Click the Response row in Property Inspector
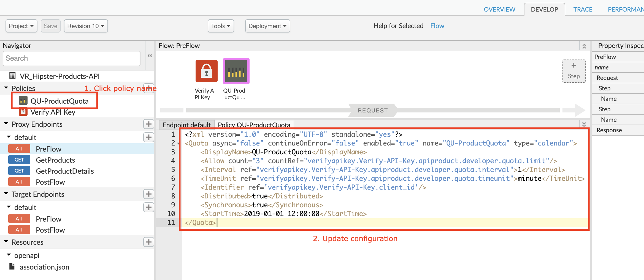Image resolution: width=644 pixels, height=280 pixels. (x=618, y=130)
